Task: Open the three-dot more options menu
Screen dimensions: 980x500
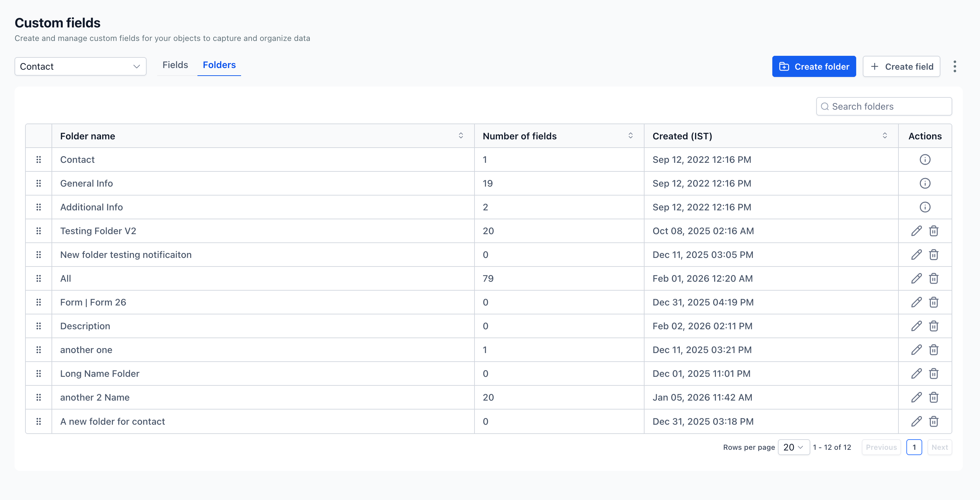Action: pyautogui.click(x=955, y=67)
